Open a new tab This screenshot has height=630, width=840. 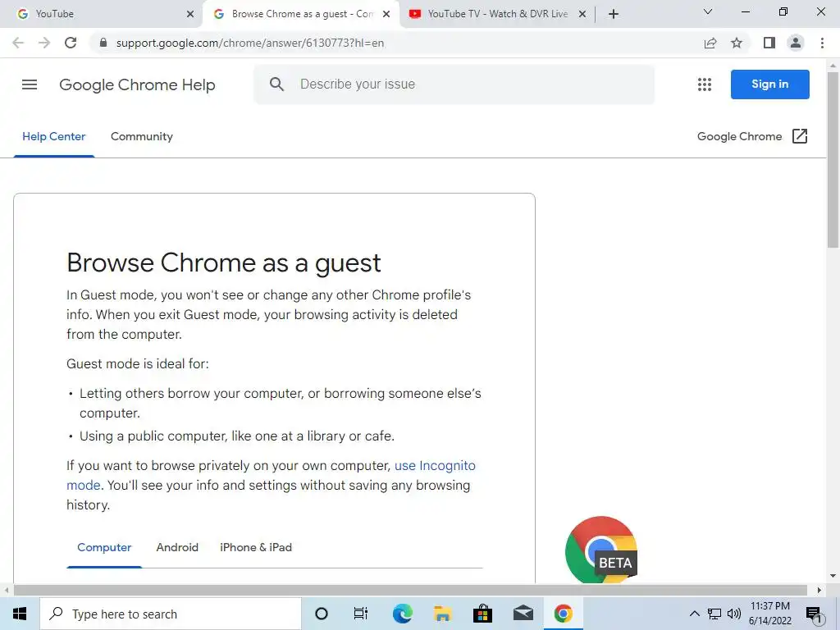tap(614, 14)
